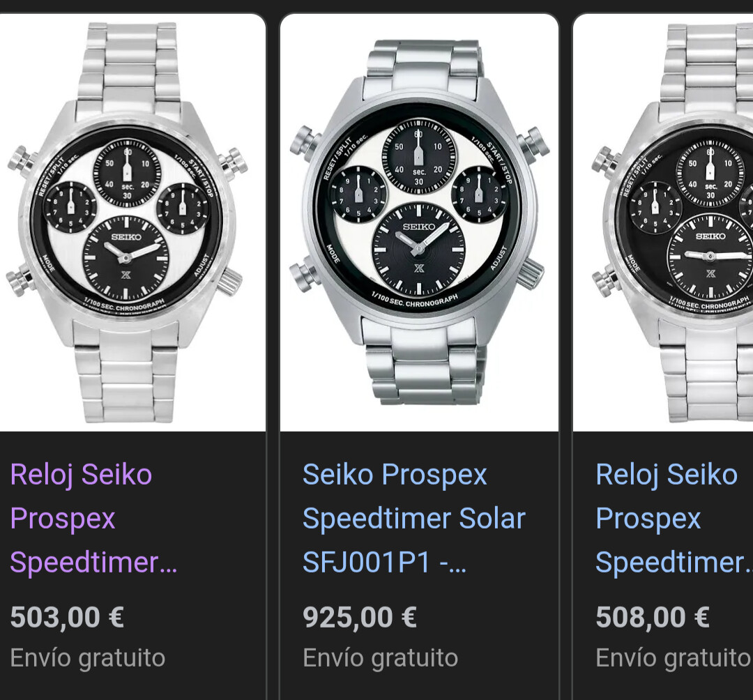Click the 925,00 € price

360,617
